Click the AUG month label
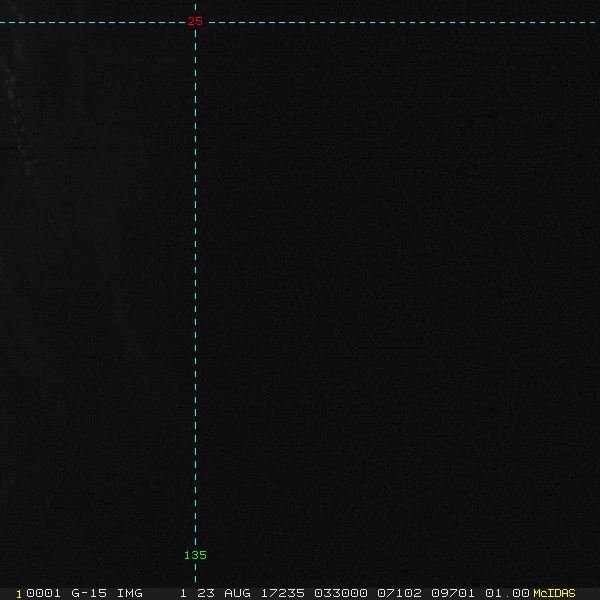Screen dimensions: 600x600 click(237, 593)
